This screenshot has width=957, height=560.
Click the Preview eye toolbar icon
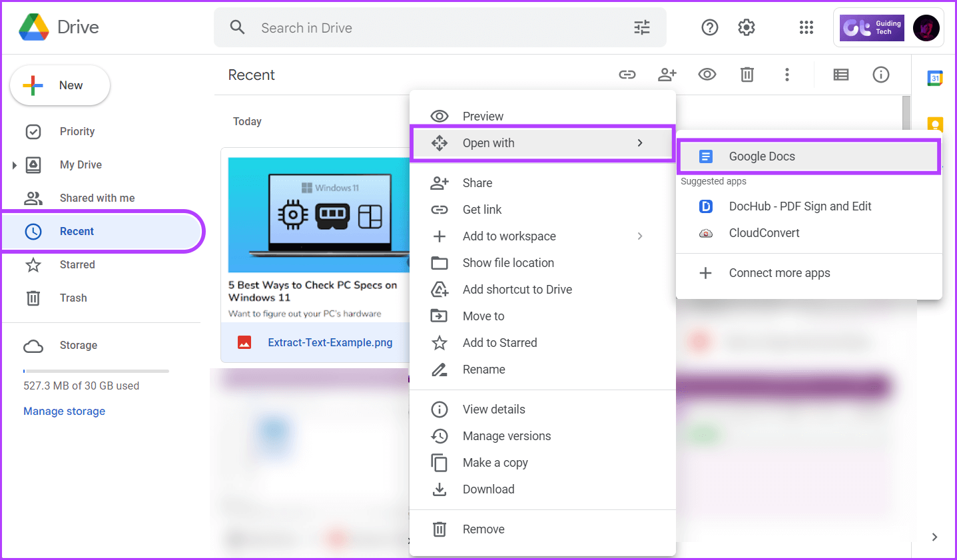tap(707, 75)
